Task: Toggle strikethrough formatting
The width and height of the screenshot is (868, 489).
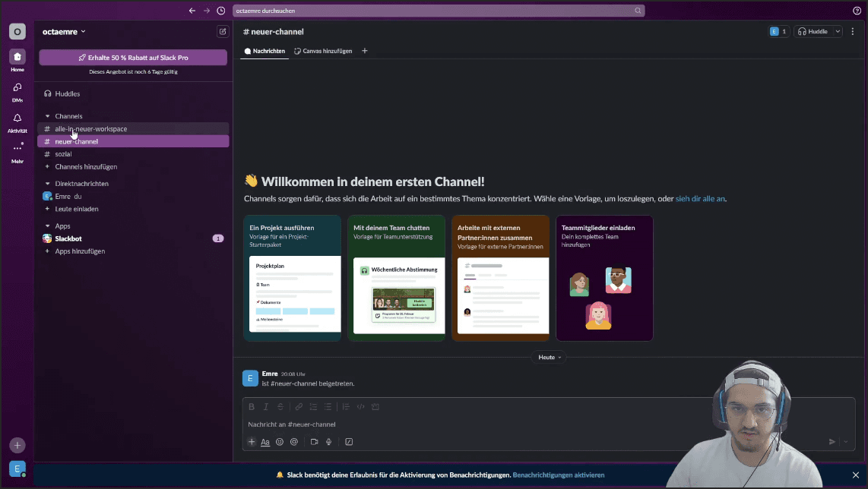Action: pos(280,406)
